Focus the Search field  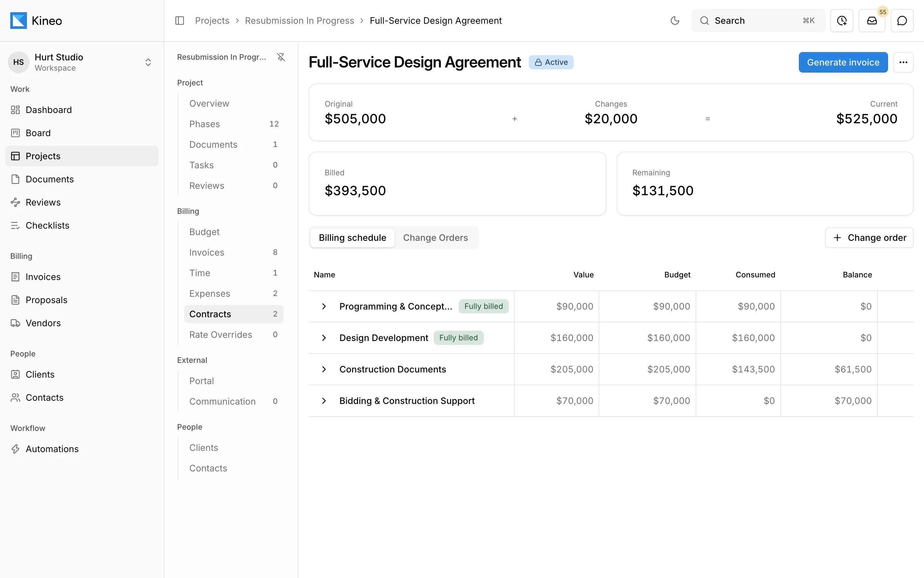pyautogui.click(x=758, y=21)
